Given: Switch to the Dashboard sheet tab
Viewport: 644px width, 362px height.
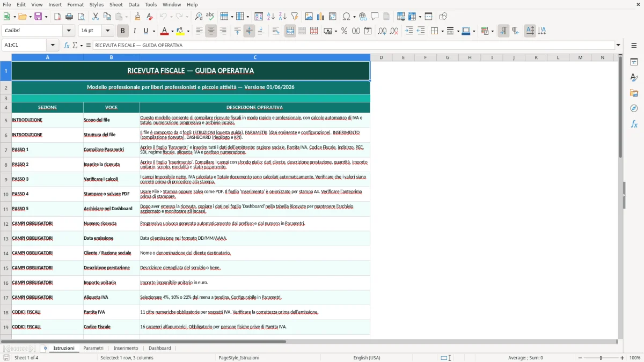Looking at the screenshot, I should click(160, 348).
